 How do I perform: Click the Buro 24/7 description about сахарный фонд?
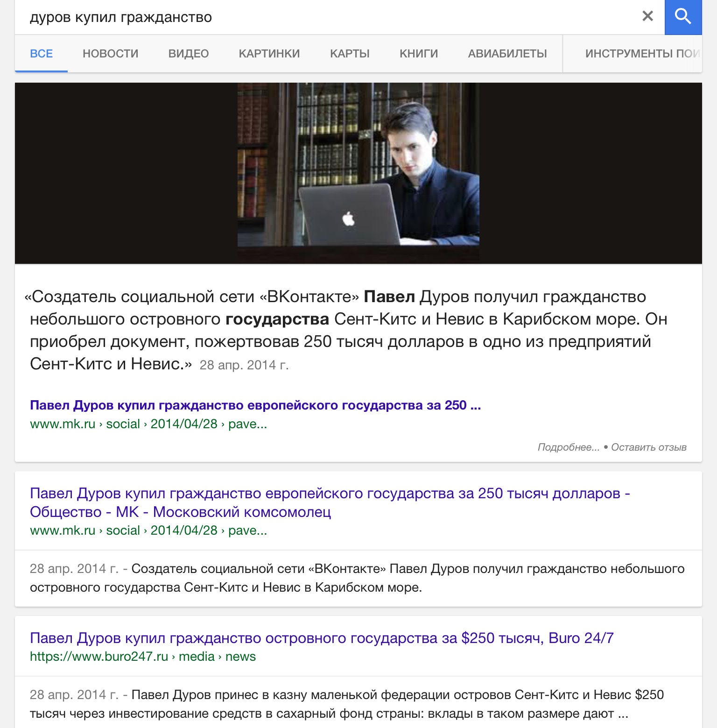[x=347, y=704]
